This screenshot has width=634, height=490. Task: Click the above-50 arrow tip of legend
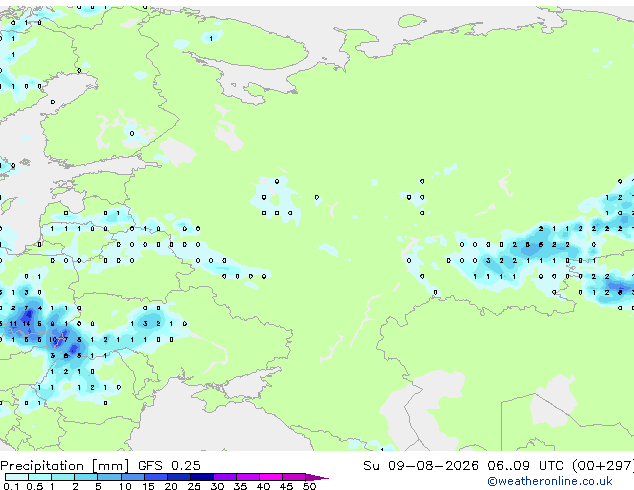(317, 477)
